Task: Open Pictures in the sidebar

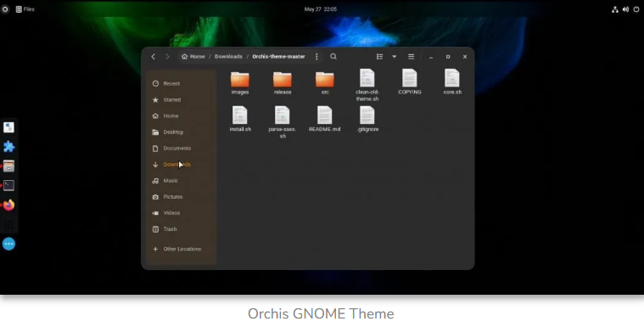Action: [x=181, y=196]
